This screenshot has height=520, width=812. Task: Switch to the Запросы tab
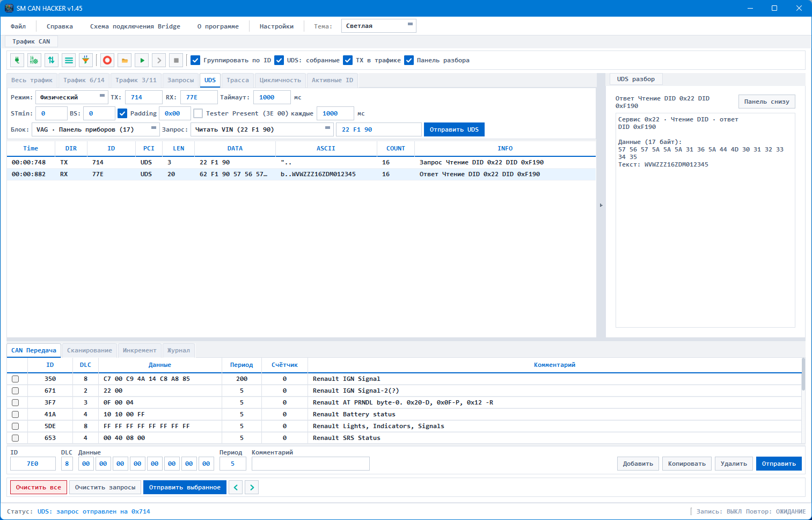[181, 80]
